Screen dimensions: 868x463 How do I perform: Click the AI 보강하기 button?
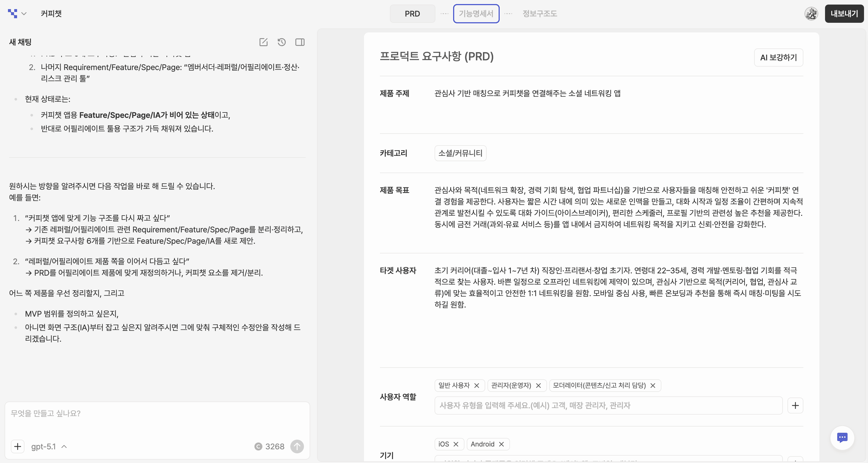(778, 58)
